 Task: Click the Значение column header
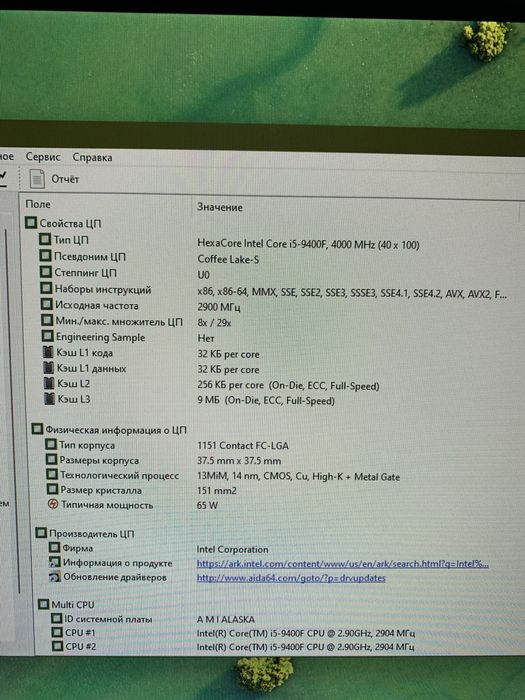point(220,208)
